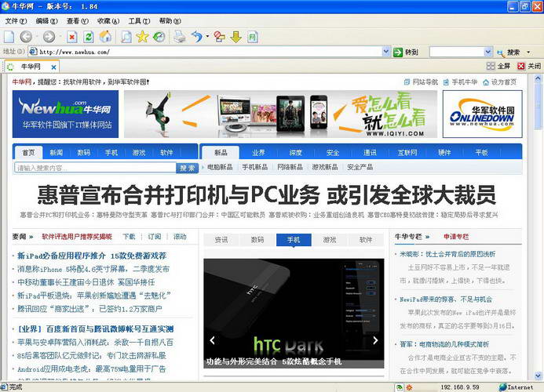This screenshot has width=544, height=392.
Task: Switch slideshow to the 资讯 tab
Action: click(221, 240)
